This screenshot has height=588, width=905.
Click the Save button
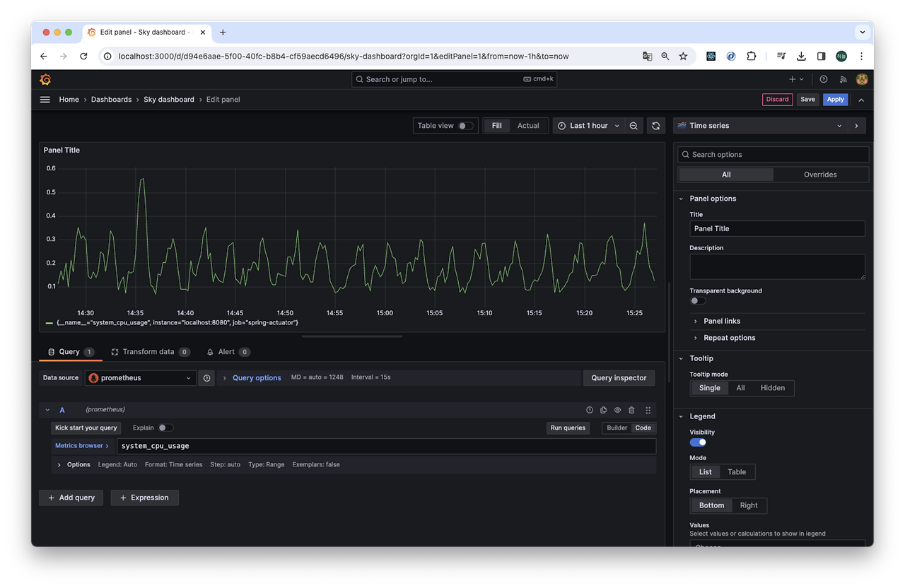click(807, 100)
